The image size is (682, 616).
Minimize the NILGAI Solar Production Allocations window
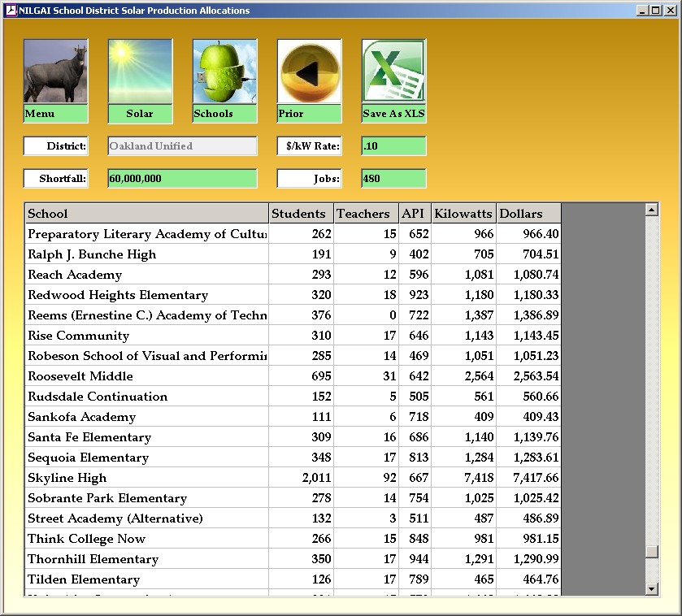pyautogui.click(x=642, y=11)
